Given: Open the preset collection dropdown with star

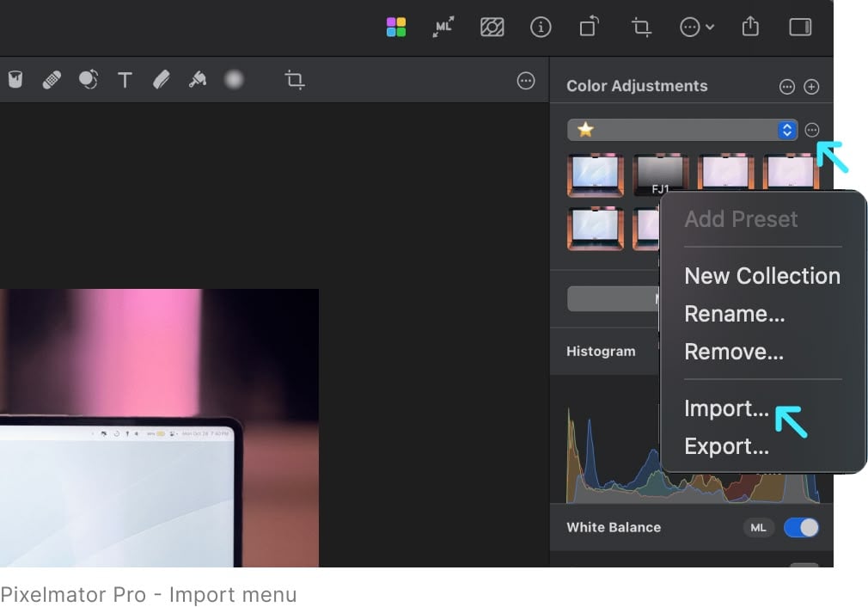Looking at the screenshot, I should (682, 130).
